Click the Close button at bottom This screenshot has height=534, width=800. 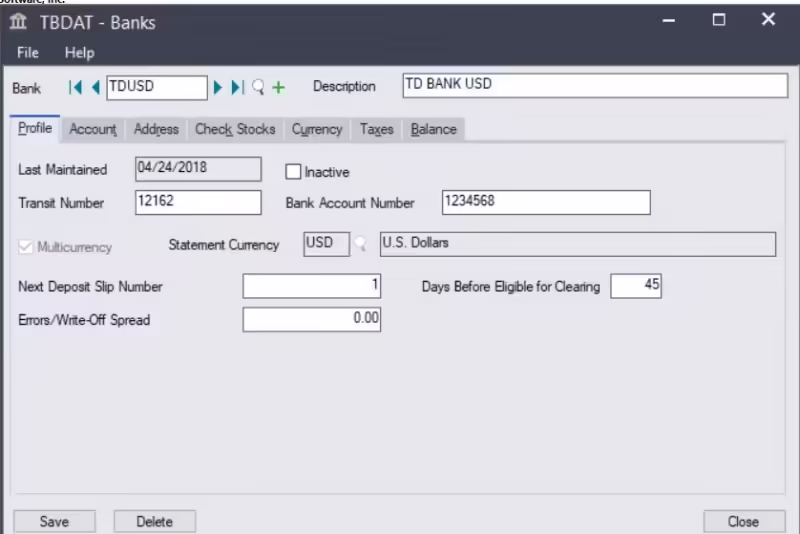(744, 521)
